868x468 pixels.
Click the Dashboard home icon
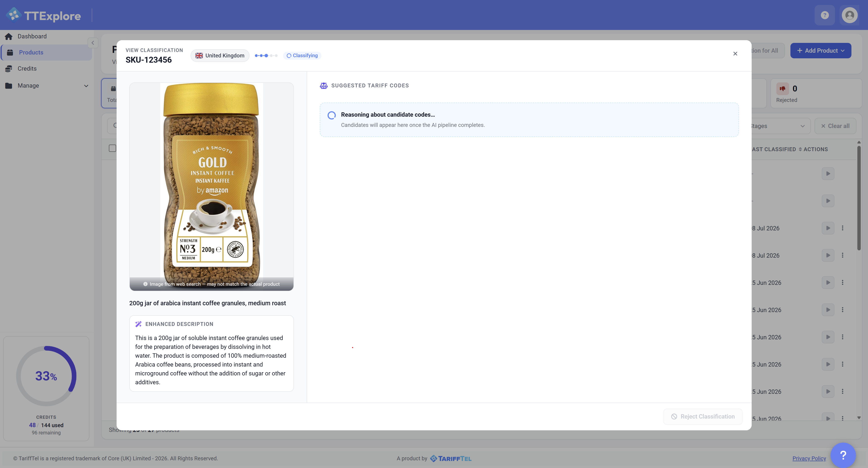coord(9,36)
